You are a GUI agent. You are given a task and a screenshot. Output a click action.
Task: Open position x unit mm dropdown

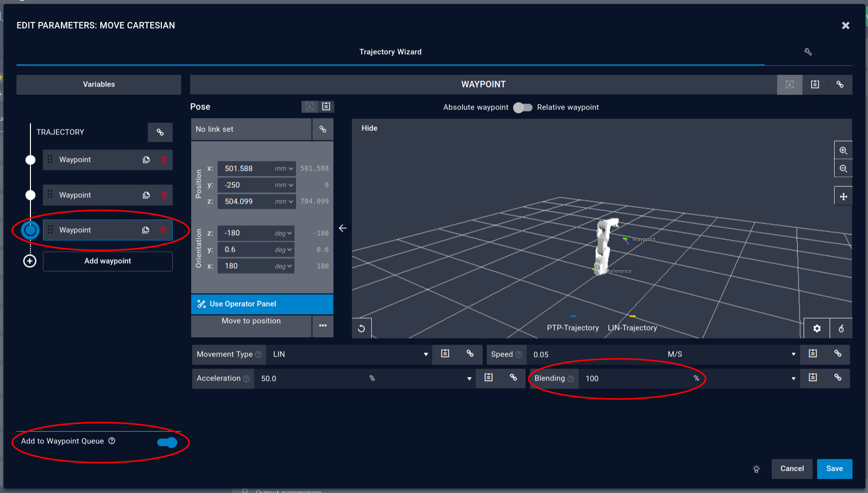[284, 169]
